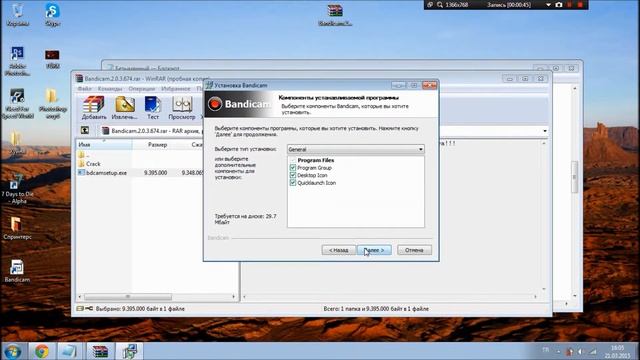640x360 pixels.
Task: Select bdcamsetup.exe in the WinRAR list
Action: 102,173
